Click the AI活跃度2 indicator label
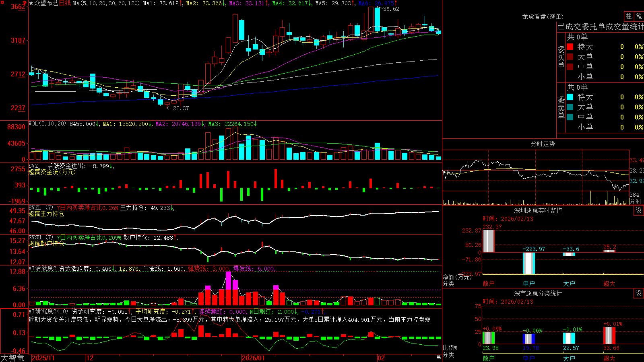The width and height of the screenshot is (644, 362). click(43, 268)
